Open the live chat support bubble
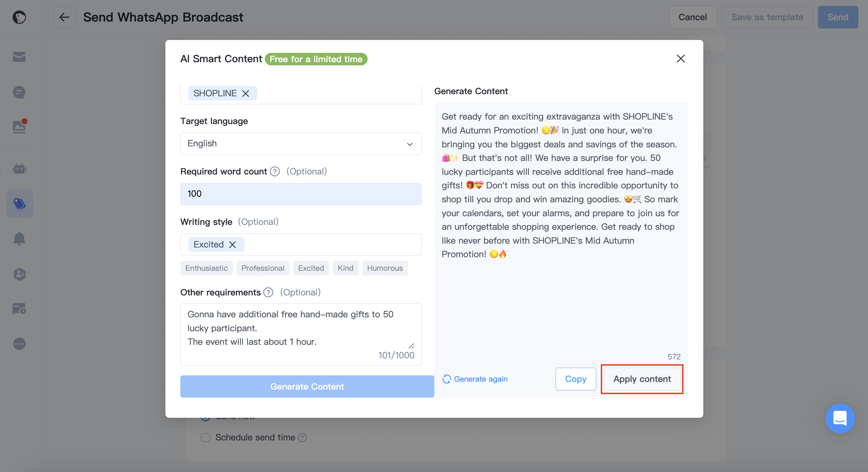The width and height of the screenshot is (868, 472). point(840,418)
